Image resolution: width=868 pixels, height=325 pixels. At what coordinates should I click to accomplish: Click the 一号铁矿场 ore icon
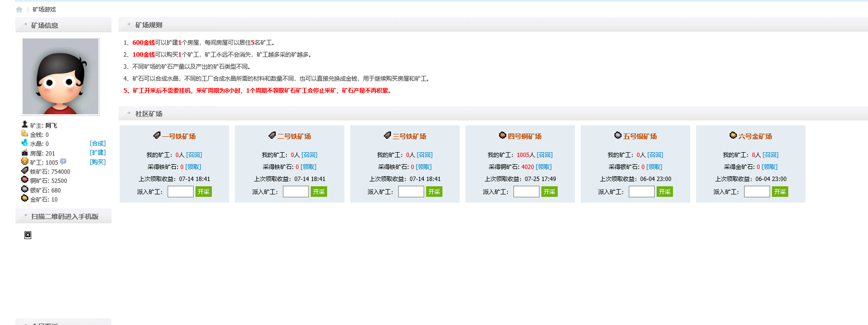pyautogui.click(x=157, y=135)
